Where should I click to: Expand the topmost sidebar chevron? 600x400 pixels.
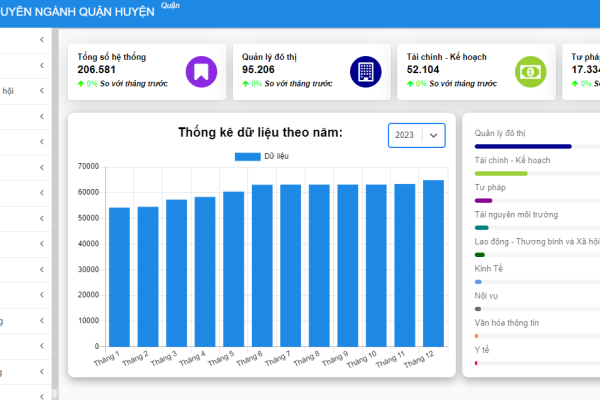pos(42,39)
